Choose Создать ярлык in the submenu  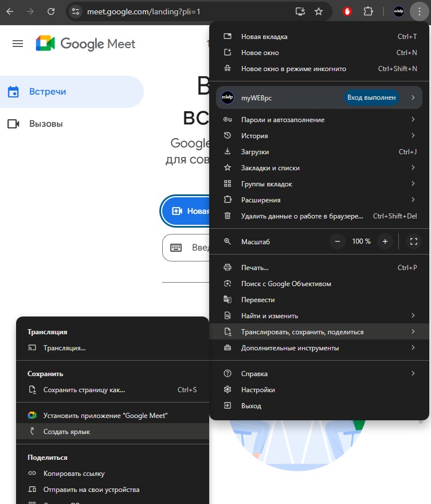pyautogui.click(x=112, y=431)
